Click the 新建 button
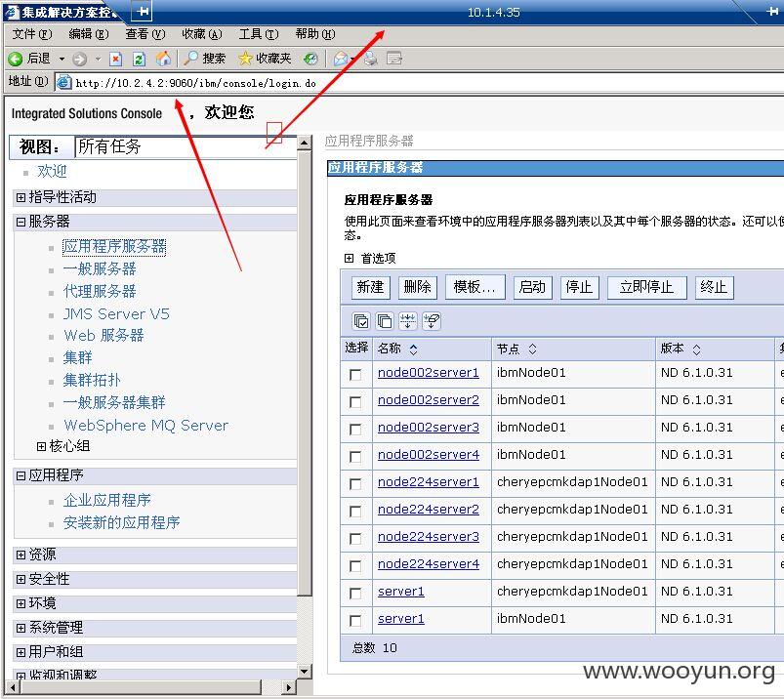784x699 pixels. point(370,287)
